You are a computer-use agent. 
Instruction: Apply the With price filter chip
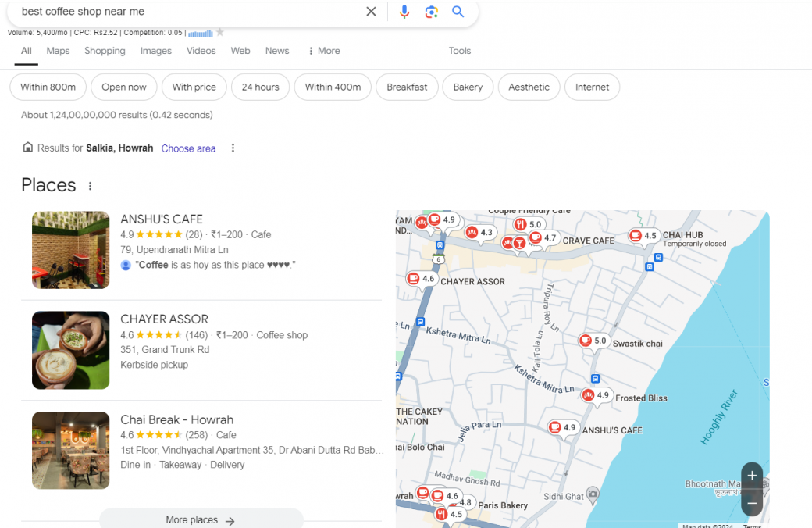click(x=194, y=87)
